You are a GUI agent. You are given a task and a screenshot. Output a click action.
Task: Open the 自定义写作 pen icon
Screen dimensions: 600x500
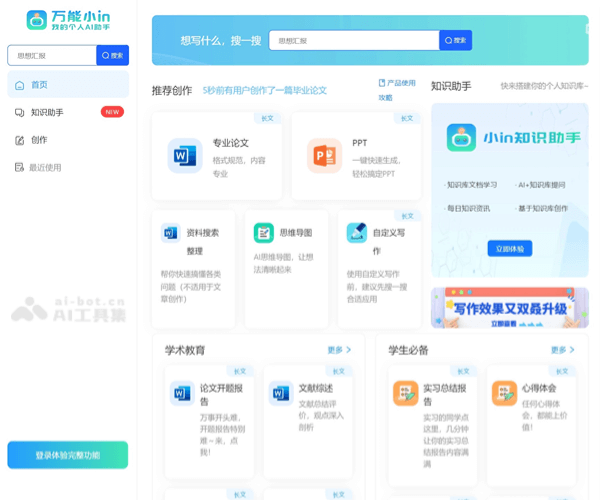[x=356, y=233]
